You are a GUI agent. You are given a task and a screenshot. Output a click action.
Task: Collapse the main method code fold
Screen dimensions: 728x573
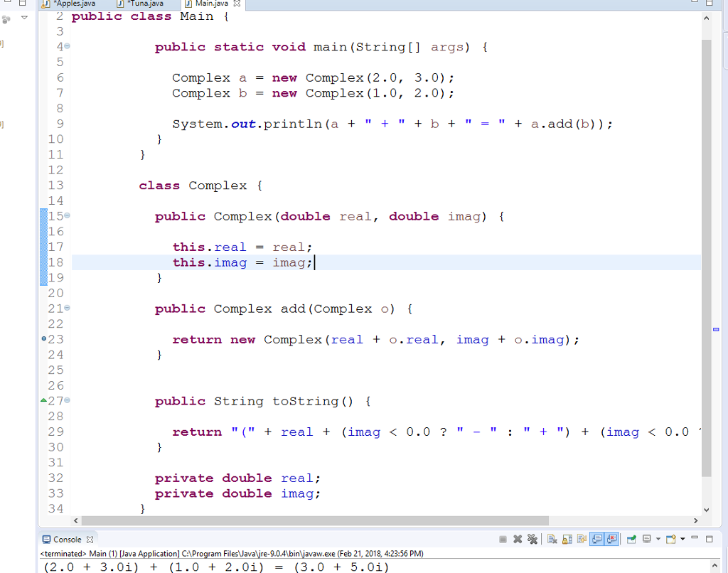[x=65, y=46]
